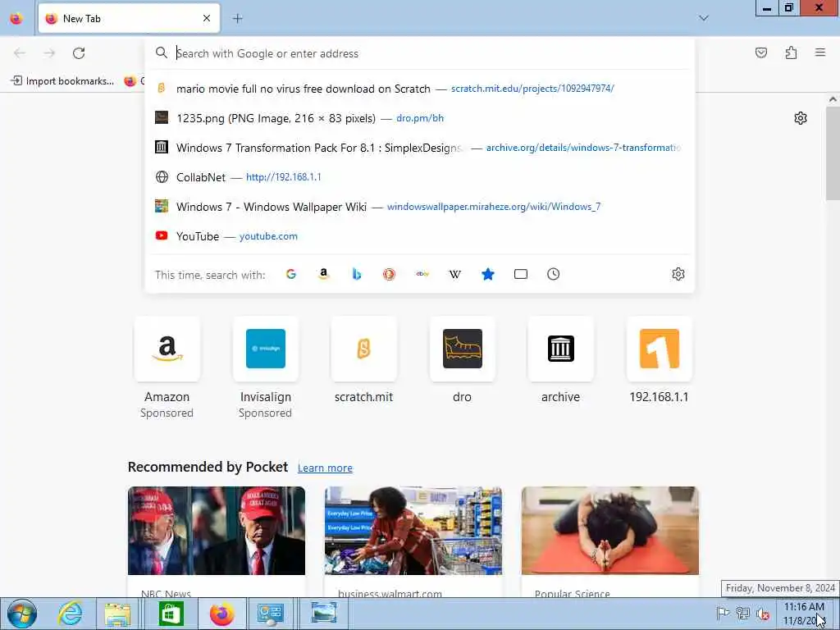The image size is (840, 630).
Task: Click the page vertical scrollbar thumb
Action: 833,153
